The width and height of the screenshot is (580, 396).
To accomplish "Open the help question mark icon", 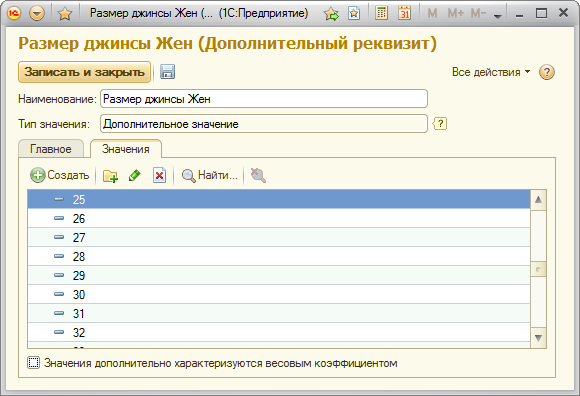I will [x=546, y=72].
